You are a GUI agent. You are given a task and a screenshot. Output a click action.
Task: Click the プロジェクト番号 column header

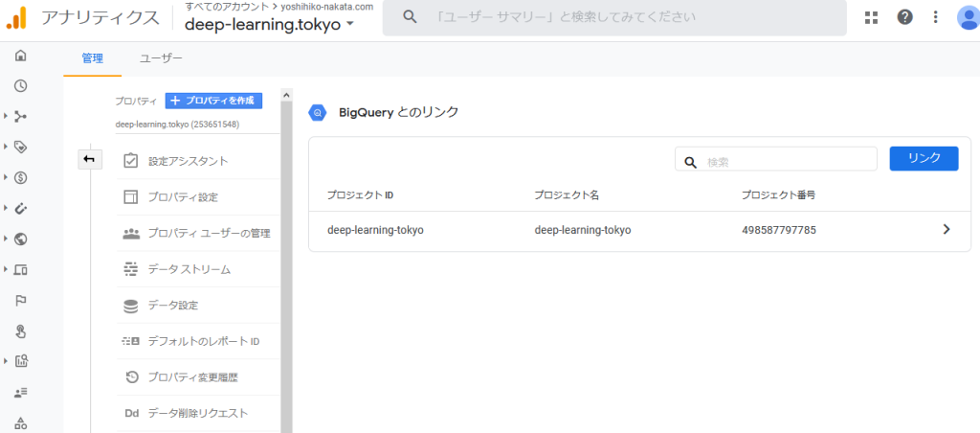coord(778,195)
